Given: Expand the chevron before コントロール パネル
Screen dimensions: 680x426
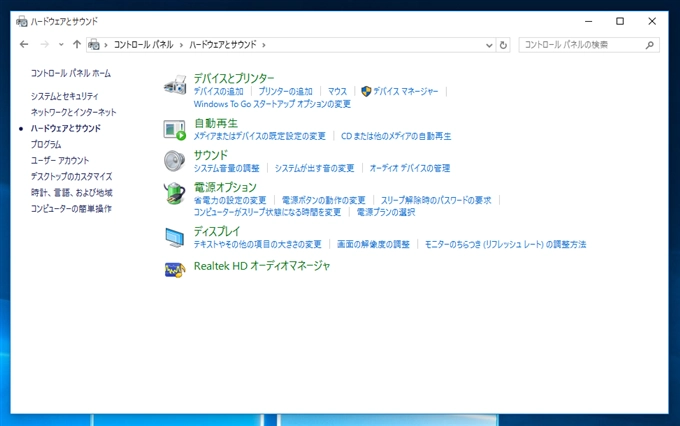Looking at the screenshot, I should click(x=106, y=45).
